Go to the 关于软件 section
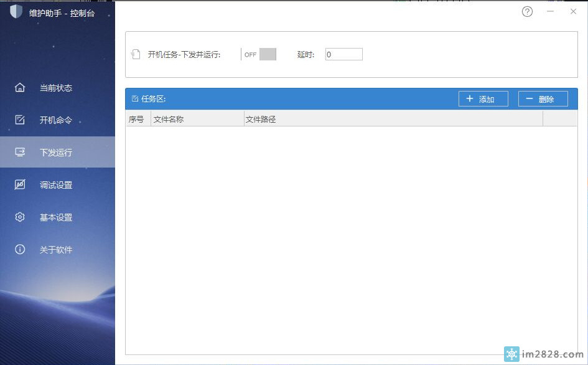588x365 pixels. point(56,250)
